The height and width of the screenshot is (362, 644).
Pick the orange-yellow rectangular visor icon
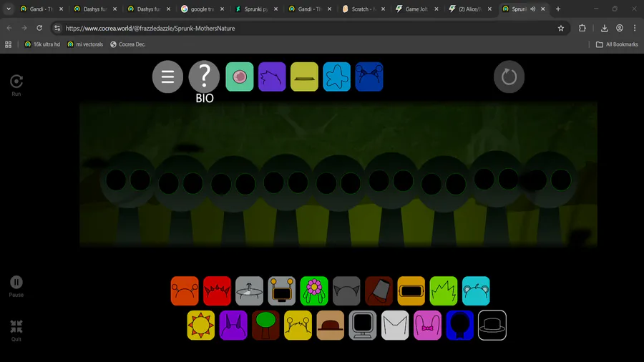[x=411, y=291]
